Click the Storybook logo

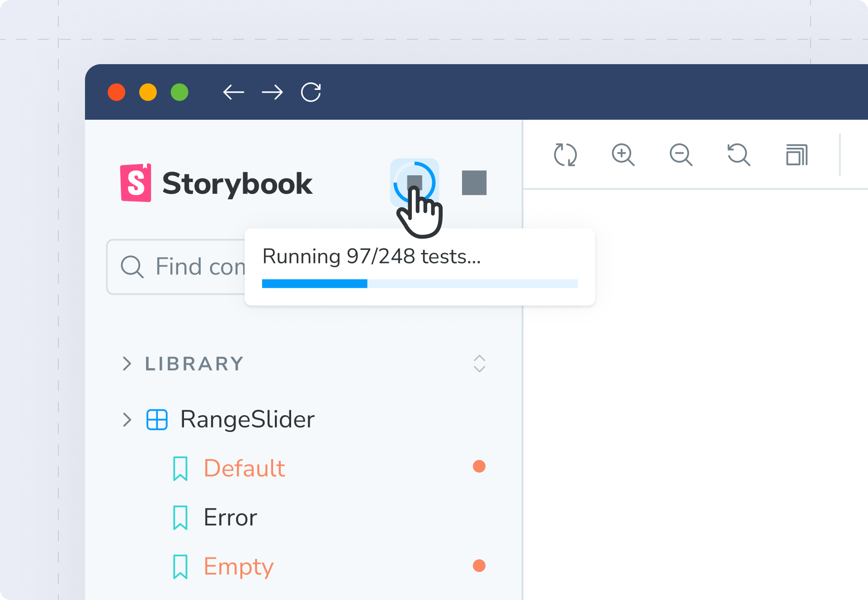click(x=216, y=183)
